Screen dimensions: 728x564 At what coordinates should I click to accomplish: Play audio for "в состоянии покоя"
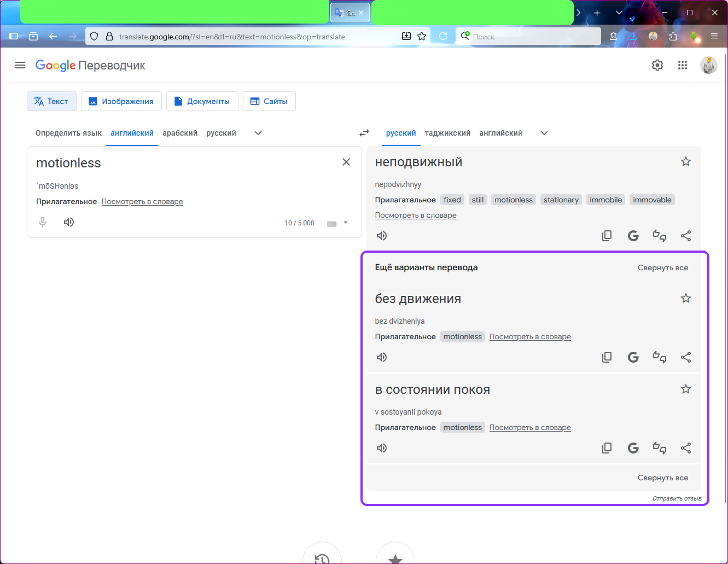(x=382, y=448)
